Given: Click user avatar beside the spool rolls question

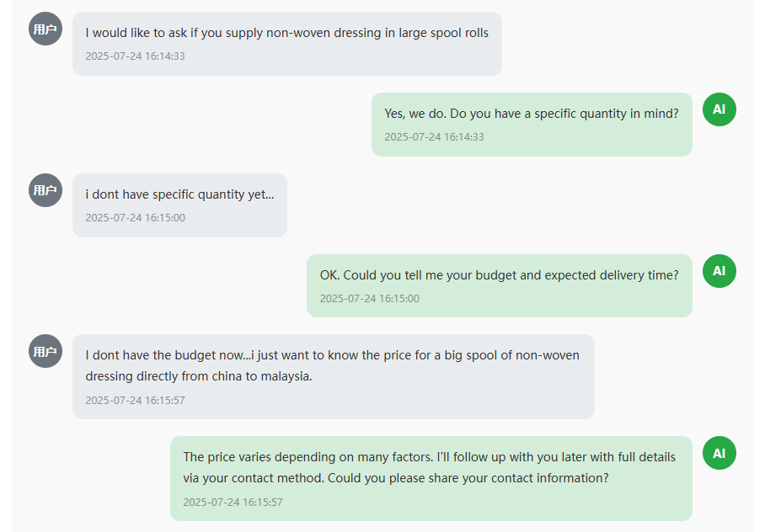Looking at the screenshot, I should [45, 29].
